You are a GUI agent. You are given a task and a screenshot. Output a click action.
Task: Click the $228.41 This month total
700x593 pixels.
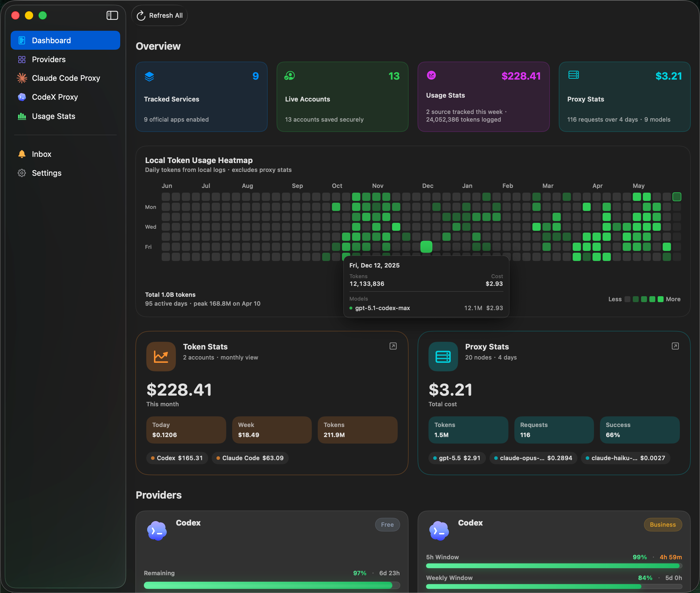point(179,390)
